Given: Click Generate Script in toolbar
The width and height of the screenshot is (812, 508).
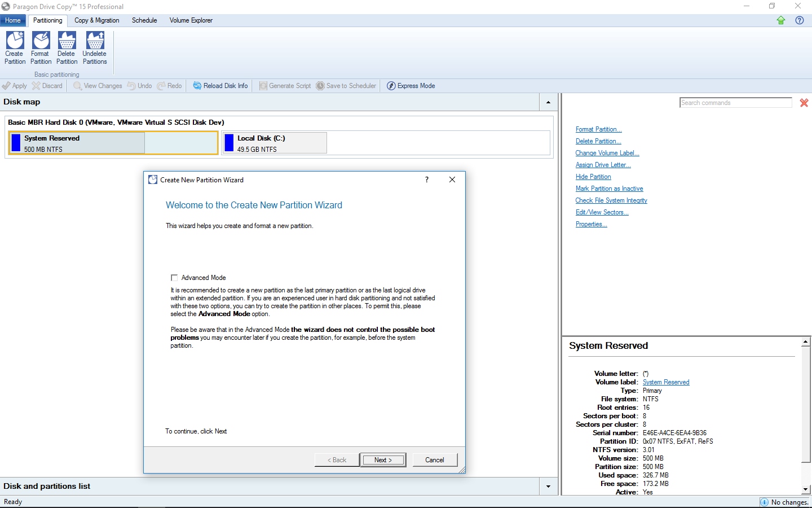Looking at the screenshot, I should point(285,86).
